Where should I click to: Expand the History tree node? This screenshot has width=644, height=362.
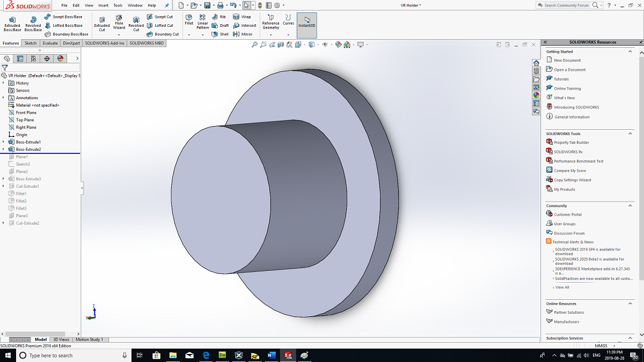4,83
